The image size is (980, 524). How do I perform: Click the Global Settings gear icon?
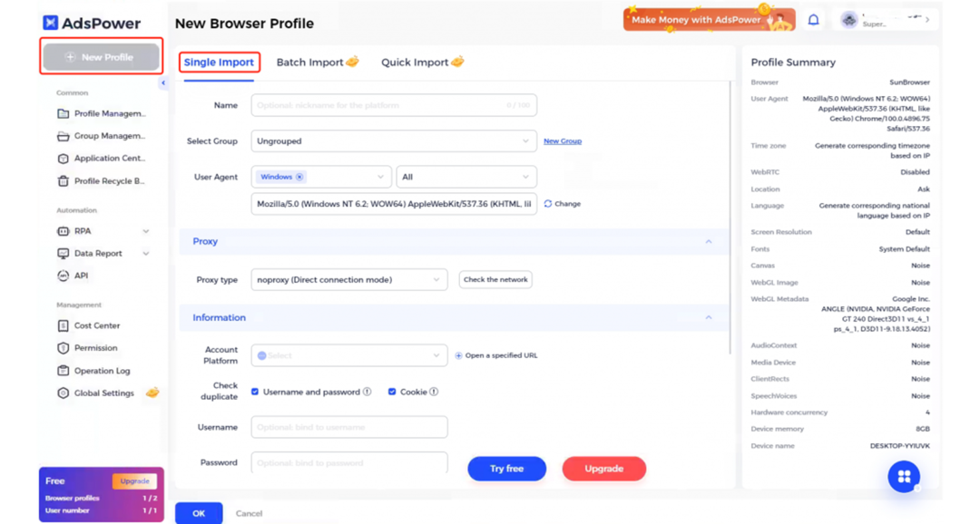point(64,393)
